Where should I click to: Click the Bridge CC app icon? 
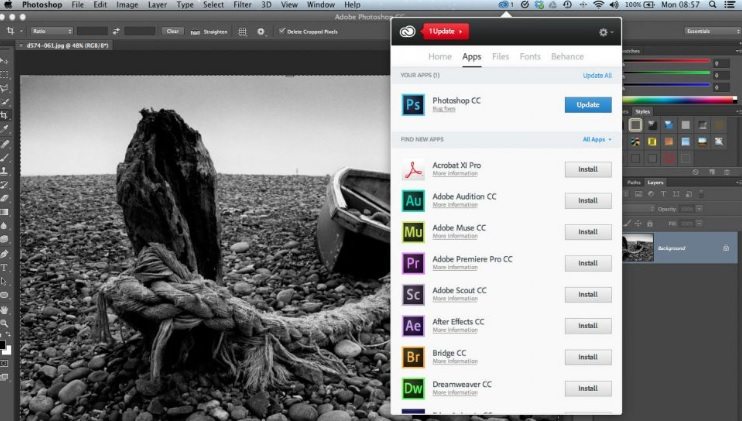[x=413, y=357]
